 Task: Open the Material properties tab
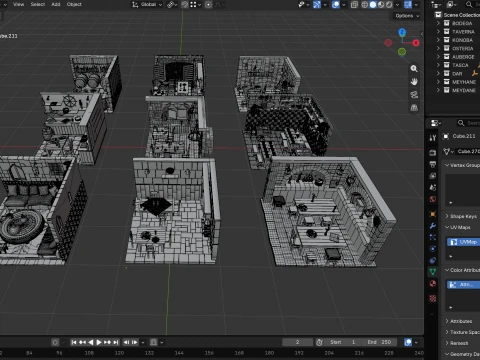[433, 283]
